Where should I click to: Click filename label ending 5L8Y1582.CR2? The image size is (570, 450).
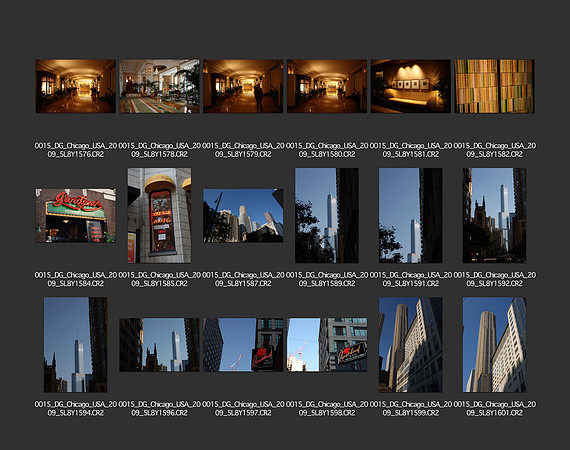point(494,150)
